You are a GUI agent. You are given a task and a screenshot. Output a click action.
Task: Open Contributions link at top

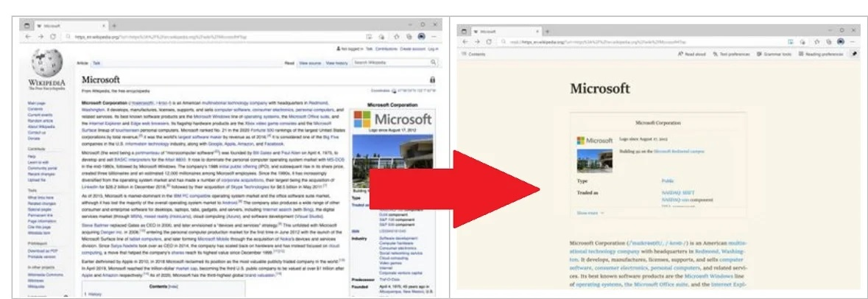point(387,49)
